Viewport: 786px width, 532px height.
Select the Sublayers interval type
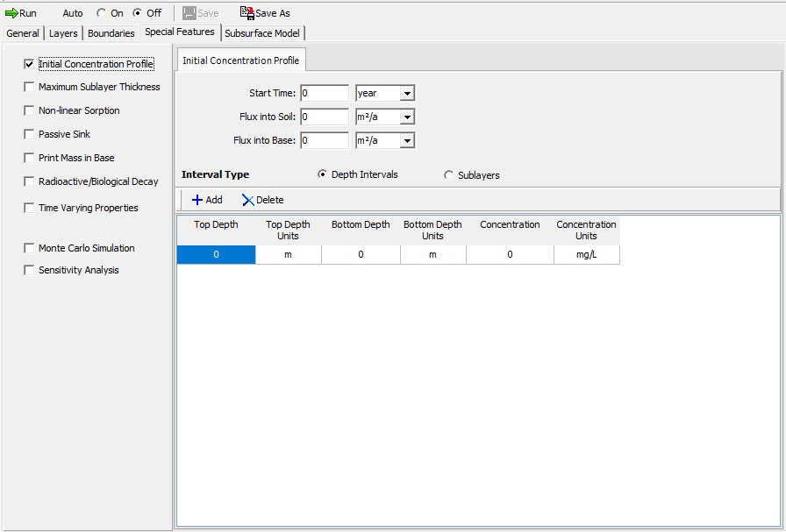tap(449, 175)
